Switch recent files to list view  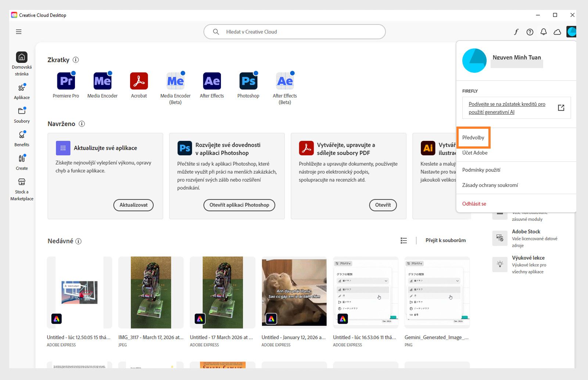[x=404, y=240]
